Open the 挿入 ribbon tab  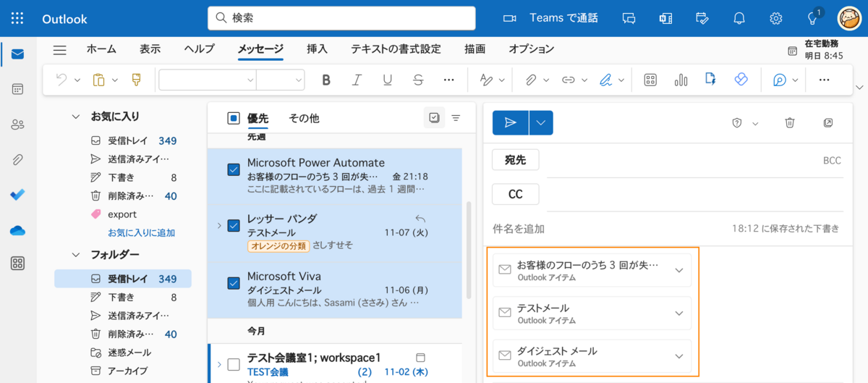[317, 49]
